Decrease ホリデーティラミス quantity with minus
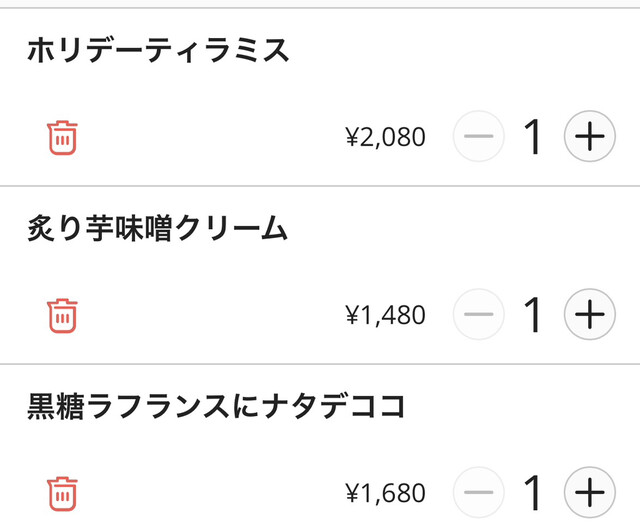Image resolution: width=640 pixels, height=531 pixels. click(479, 137)
